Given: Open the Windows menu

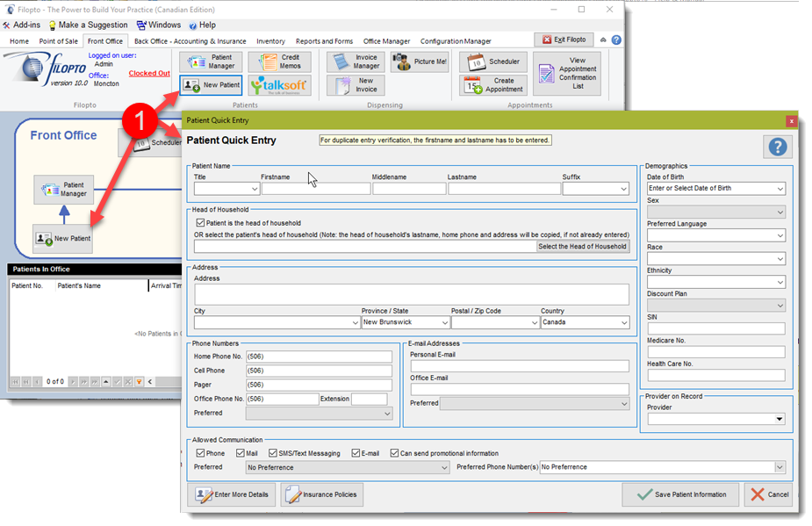Looking at the screenshot, I should (x=159, y=25).
